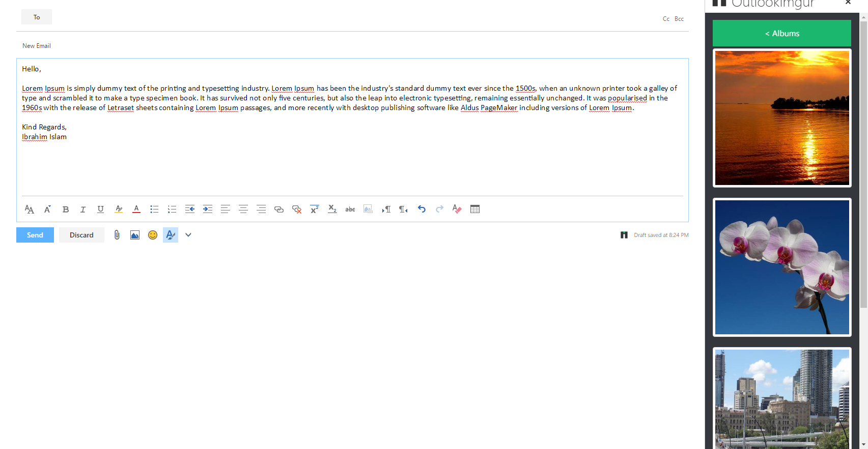
Task: Send the email
Action: pyautogui.click(x=35, y=235)
